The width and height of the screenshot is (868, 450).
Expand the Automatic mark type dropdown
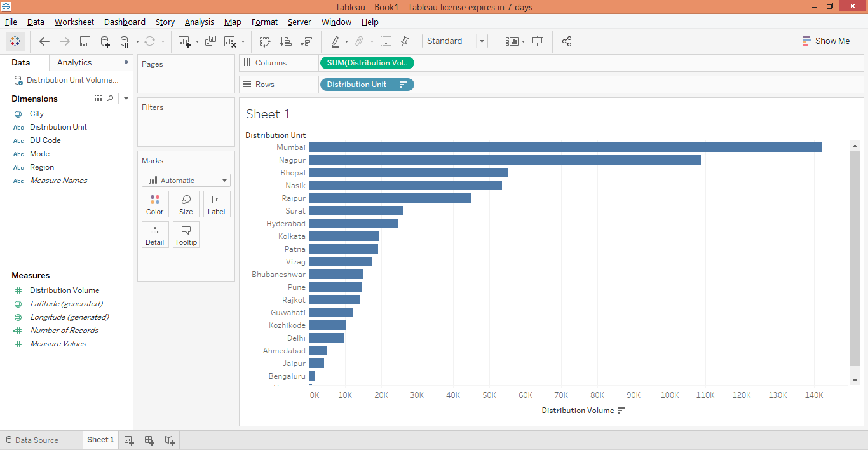[224, 181]
